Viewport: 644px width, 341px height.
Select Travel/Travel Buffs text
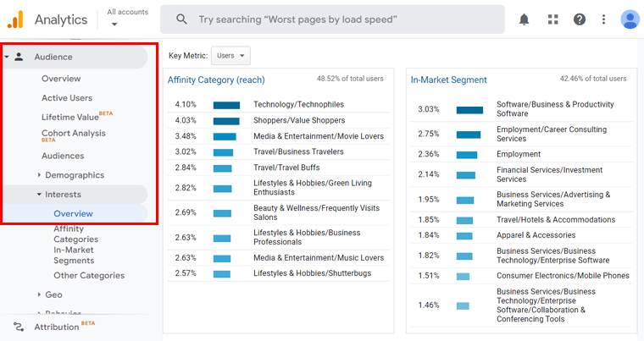tap(286, 168)
